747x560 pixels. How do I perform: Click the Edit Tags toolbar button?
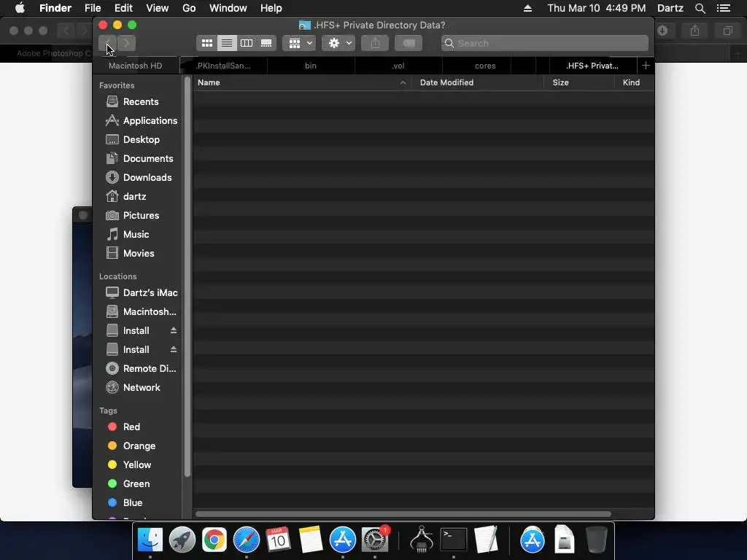point(409,43)
